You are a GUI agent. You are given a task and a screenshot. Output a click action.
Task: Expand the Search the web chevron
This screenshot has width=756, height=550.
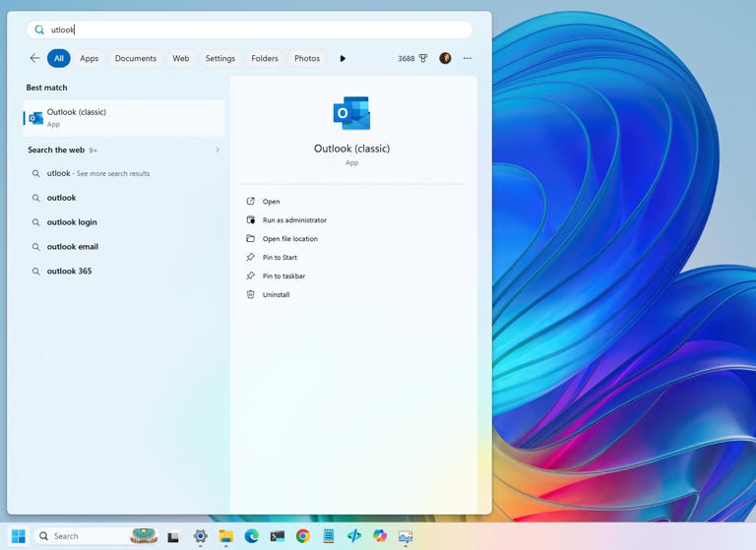click(x=217, y=150)
